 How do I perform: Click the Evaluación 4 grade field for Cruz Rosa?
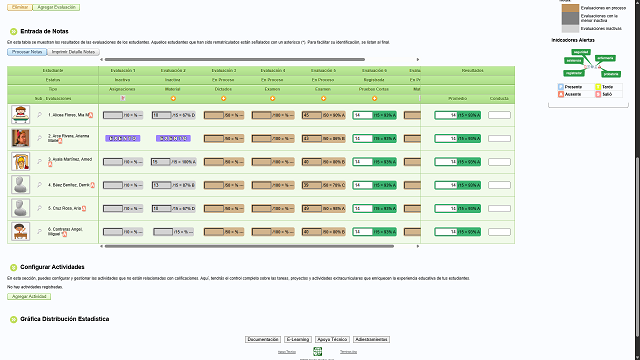262,209
